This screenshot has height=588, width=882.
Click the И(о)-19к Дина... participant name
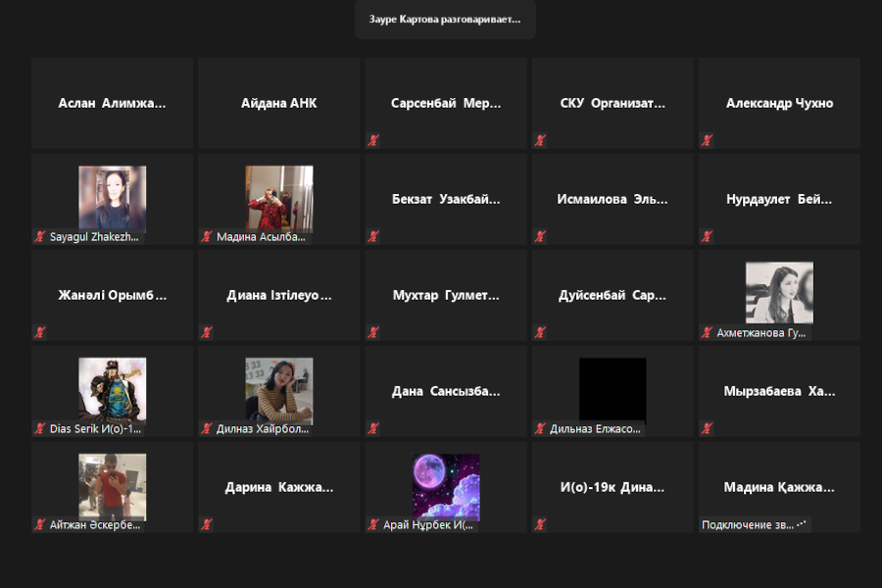(x=612, y=487)
